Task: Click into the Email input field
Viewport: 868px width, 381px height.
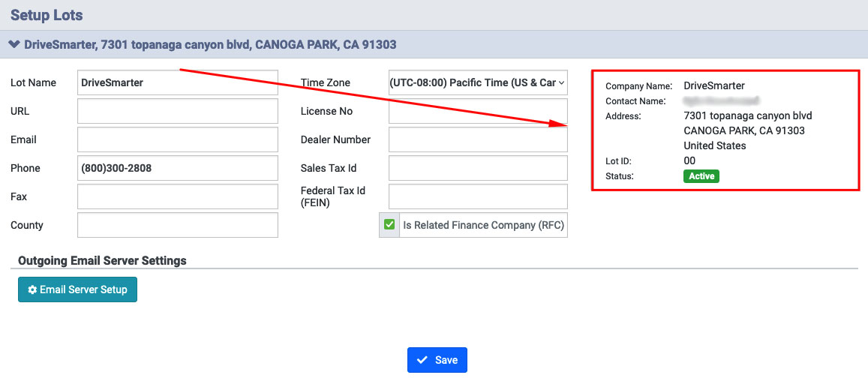Action: click(x=177, y=139)
